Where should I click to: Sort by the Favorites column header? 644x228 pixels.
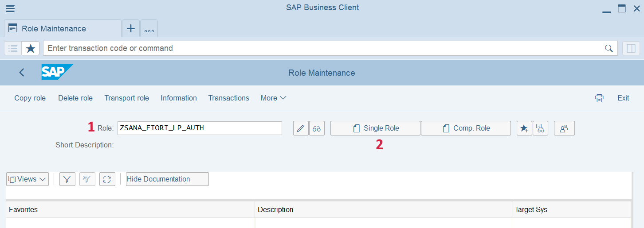coord(130,209)
